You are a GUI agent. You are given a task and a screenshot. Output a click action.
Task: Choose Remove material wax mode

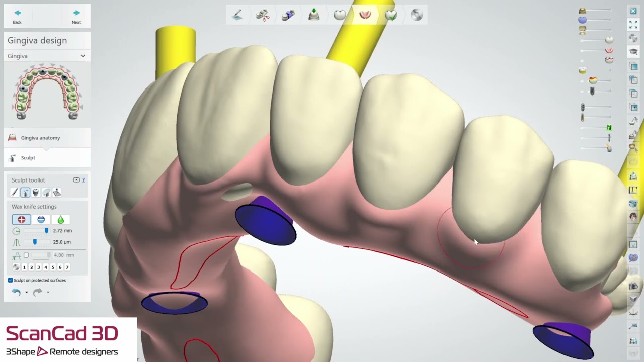coord(41,220)
